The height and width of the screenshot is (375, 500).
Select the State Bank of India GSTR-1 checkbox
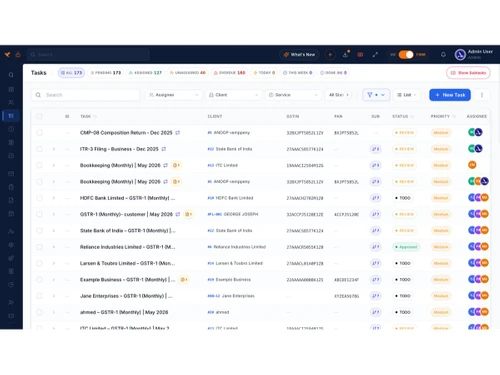tap(39, 231)
